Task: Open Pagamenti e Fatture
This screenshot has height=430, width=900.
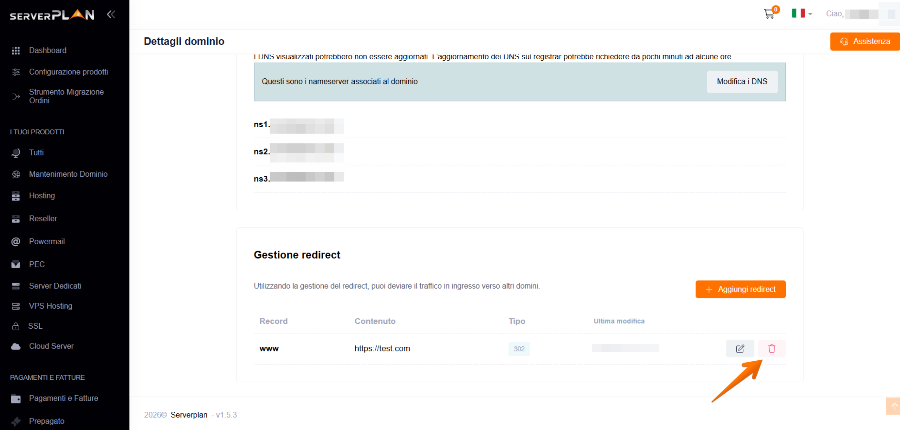Action: point(64,398)
